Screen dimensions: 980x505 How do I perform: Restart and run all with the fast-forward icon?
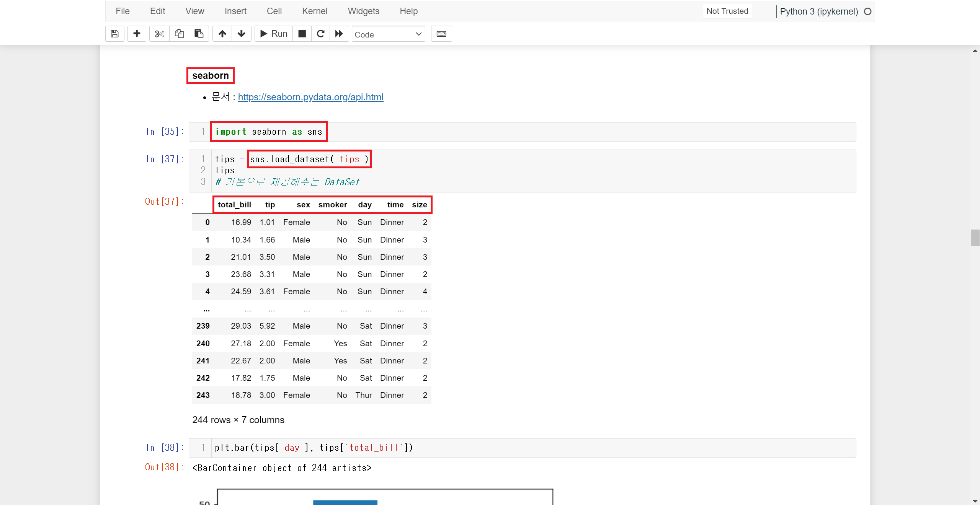(339, 34)
